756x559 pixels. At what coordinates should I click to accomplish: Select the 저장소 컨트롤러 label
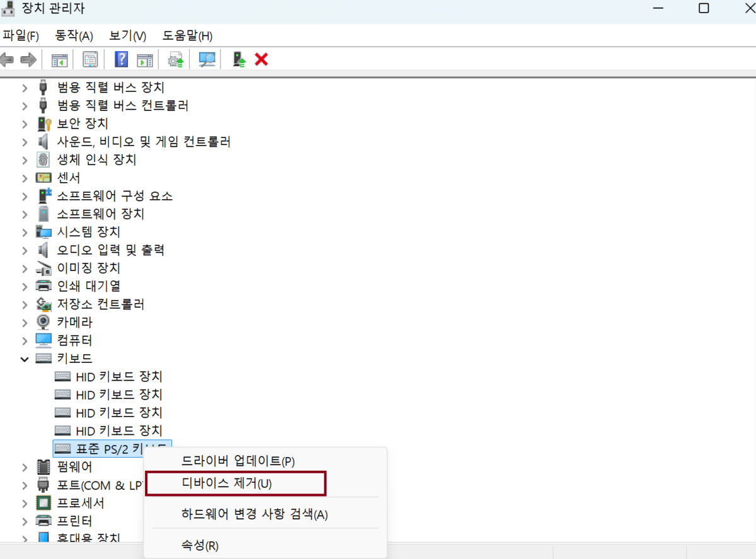click(x=101, y=304)
